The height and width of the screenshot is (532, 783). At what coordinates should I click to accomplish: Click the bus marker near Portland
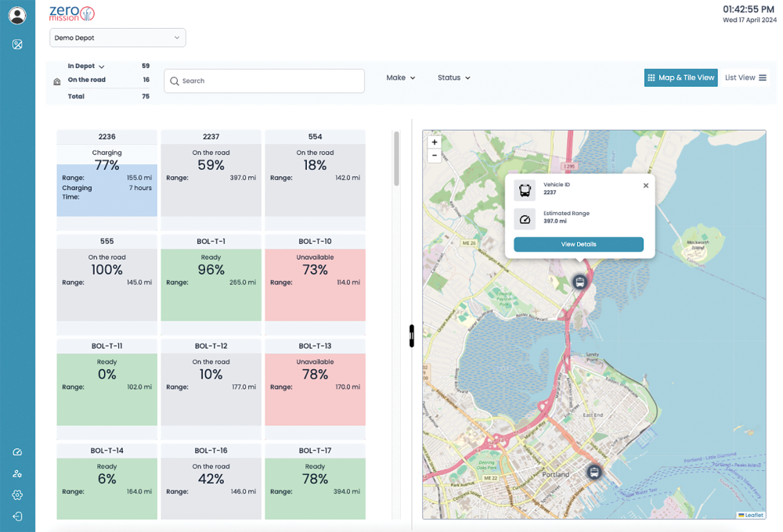coord(594,472)
